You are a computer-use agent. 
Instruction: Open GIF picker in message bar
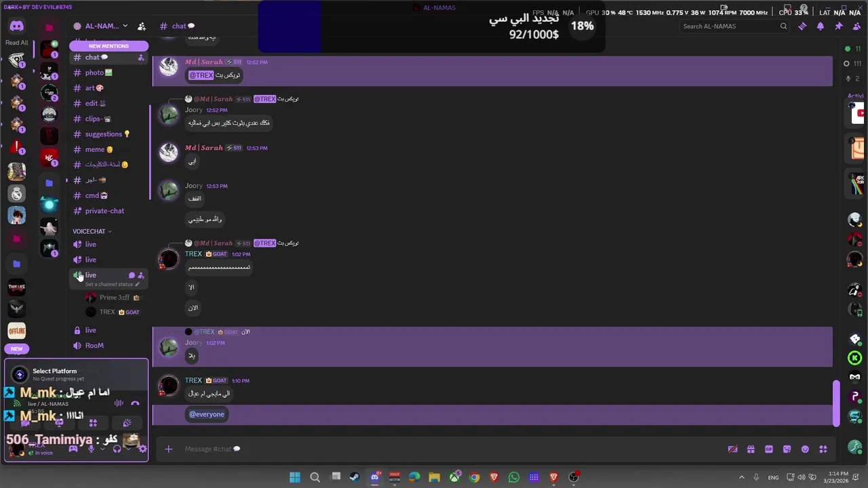pyautogui.click(x=769, y=449)
